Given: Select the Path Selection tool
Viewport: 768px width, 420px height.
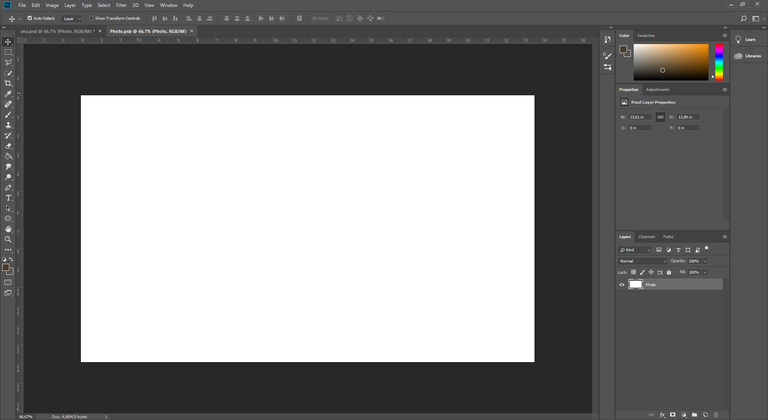Looking at the screenshot, I should [x=8, y=208].
